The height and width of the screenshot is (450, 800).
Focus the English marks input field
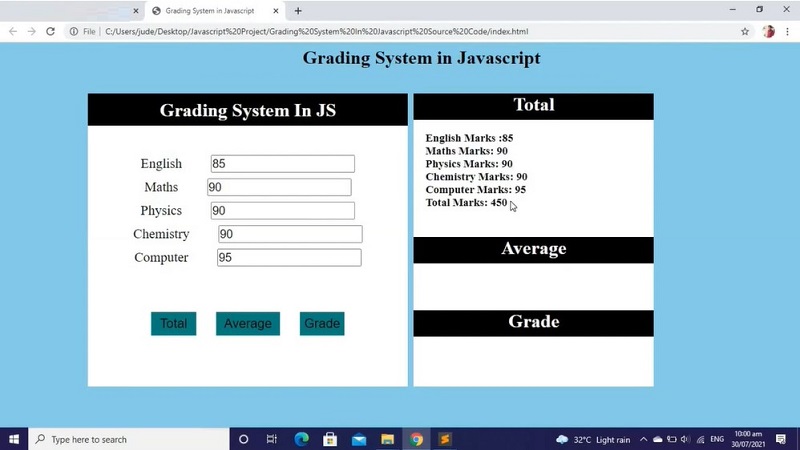(282, 164)
